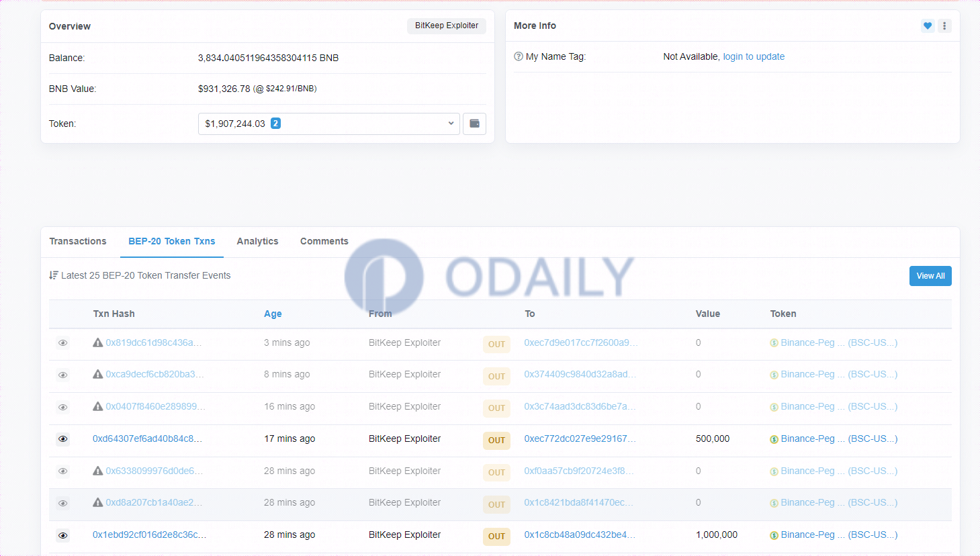Toggle eye preview for 0xca9decf6cb820ba3 row
The image size is (980, 556).
click(63, 375)
